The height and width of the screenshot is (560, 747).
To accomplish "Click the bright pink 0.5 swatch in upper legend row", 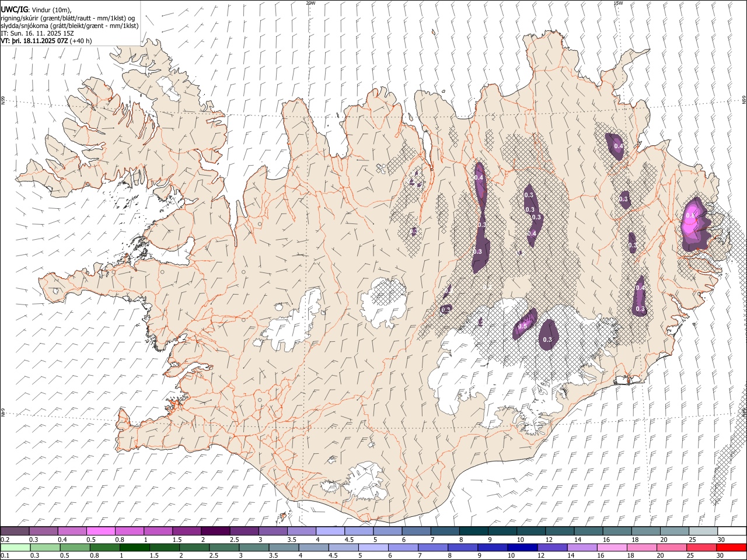I will click(101, 531).
